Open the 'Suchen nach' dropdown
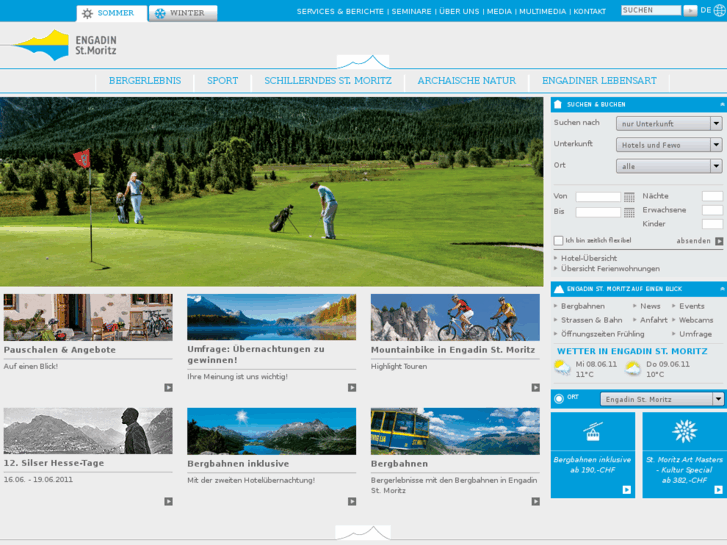Screen dimensions: 727x545 tap(669, 123)
